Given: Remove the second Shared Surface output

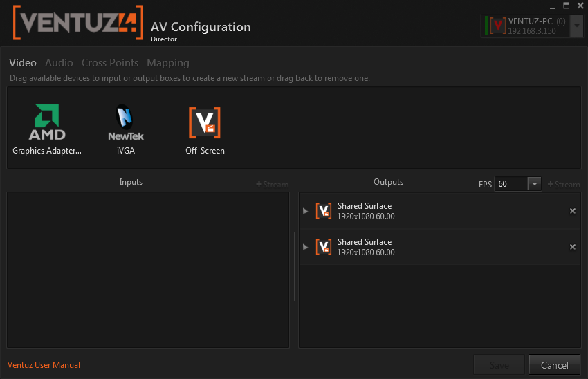Looking at the screenshot, I should tap(572, 247).
